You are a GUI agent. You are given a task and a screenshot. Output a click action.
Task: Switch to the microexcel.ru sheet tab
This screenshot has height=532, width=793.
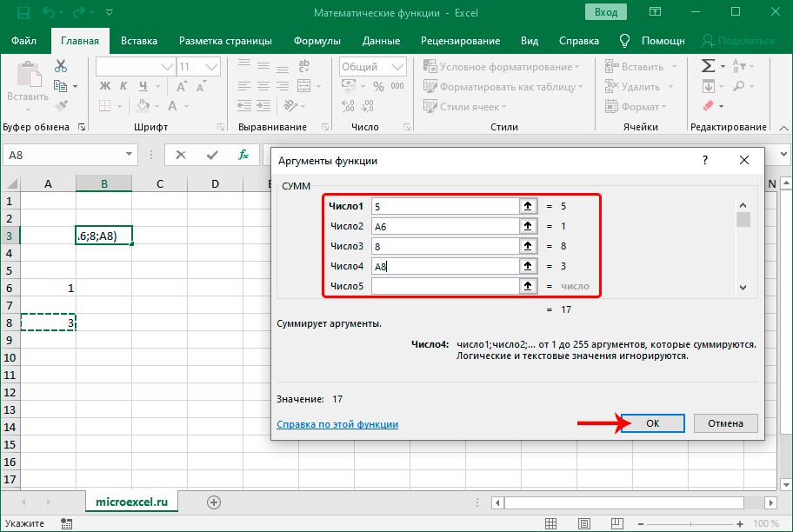tap(132, 502)
